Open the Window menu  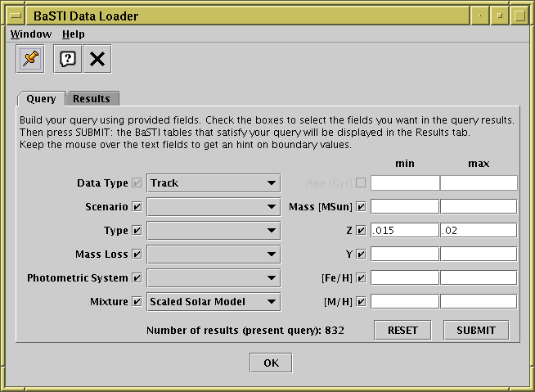tap(30, 34)
